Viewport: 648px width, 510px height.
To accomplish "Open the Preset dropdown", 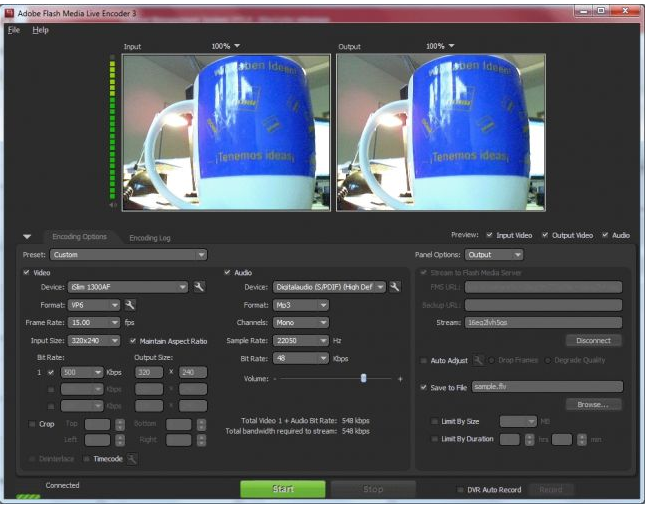I will click(128, 254).
